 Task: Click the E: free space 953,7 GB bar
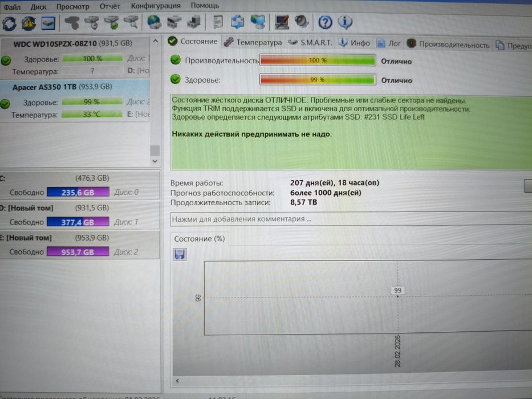78,252
